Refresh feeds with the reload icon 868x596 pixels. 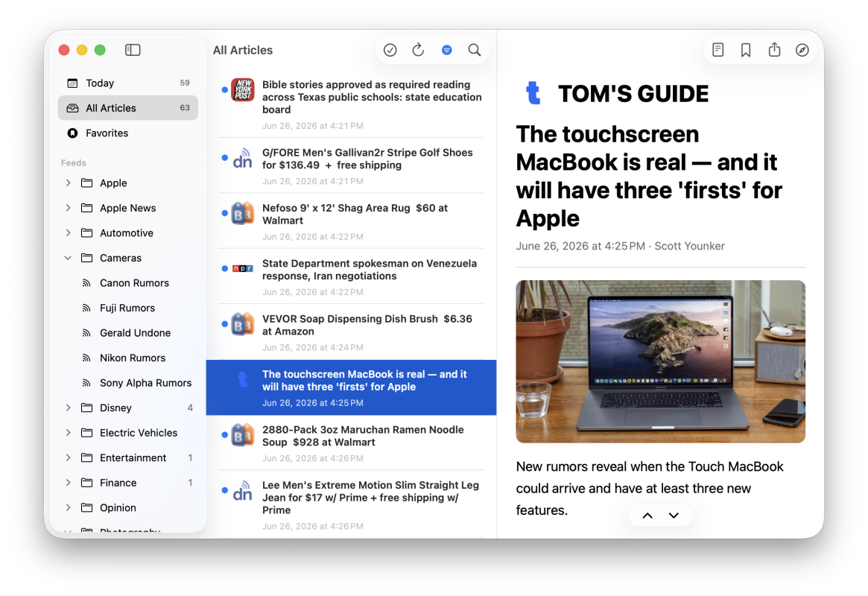tap(418, 50)
